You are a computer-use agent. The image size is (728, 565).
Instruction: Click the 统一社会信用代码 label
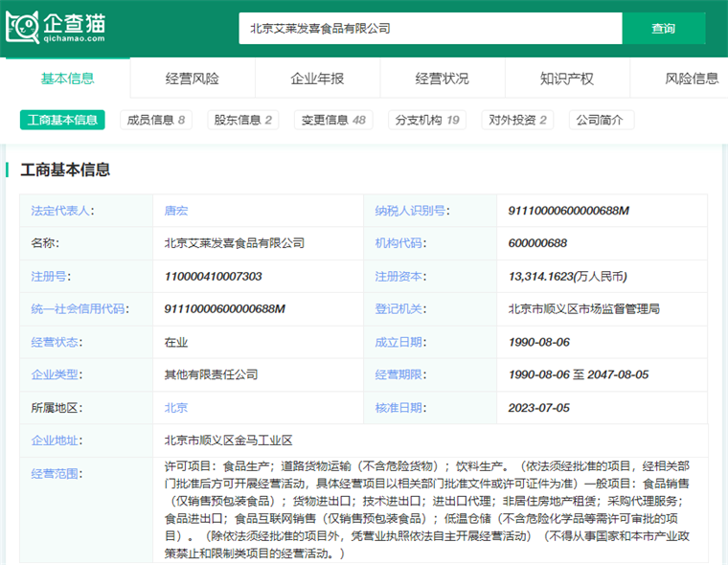click(78, 308)
